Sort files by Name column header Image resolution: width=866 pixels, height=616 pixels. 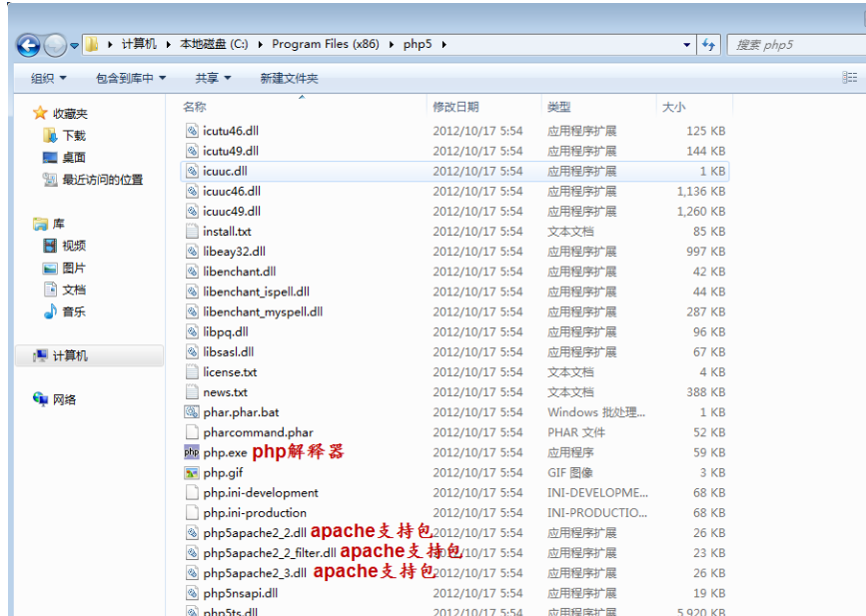pyautogui.click(x=195, y=107)
